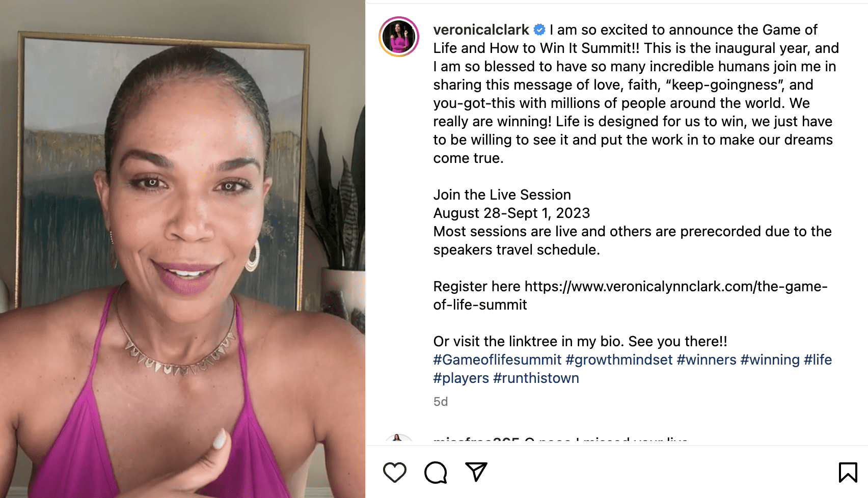Click the #life hashtag
The width and height of the screenshot is (868, 498).
[x=818, y=360]
